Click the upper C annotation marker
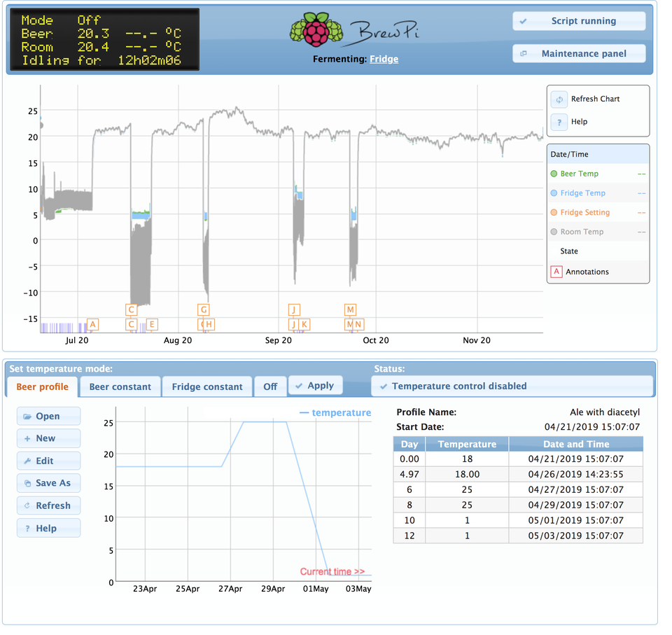The image size is (672, 635). (x=131, y=309)
